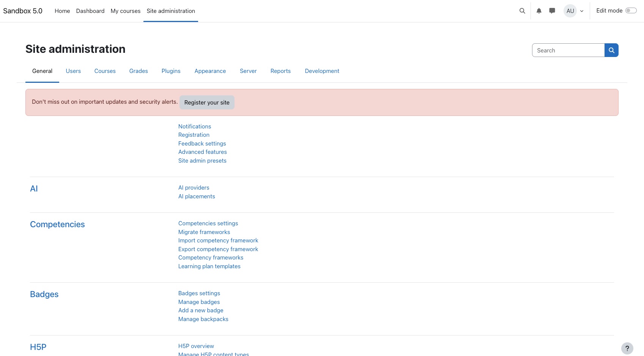This screenshot has height=356, width=644.
Task: Open Manage badges settings
Action: click(x=199, y=302)
